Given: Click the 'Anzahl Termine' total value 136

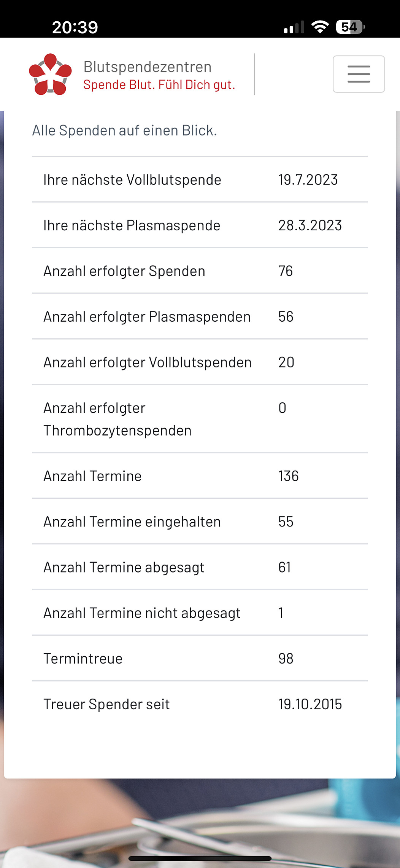Looking at the screenshot, I should coord(289,476).
